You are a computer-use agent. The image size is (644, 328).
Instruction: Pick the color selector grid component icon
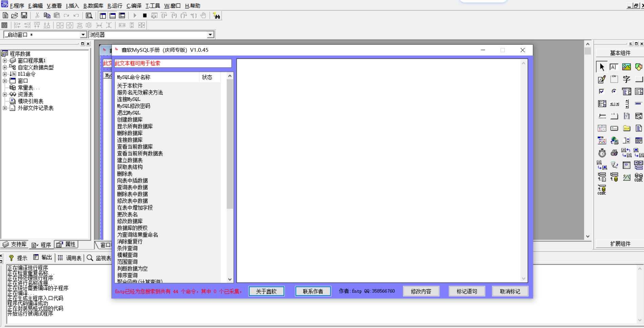point(602,140)
